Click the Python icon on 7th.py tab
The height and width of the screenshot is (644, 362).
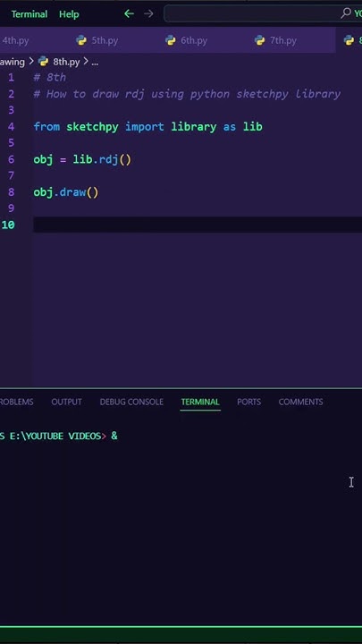259,40
